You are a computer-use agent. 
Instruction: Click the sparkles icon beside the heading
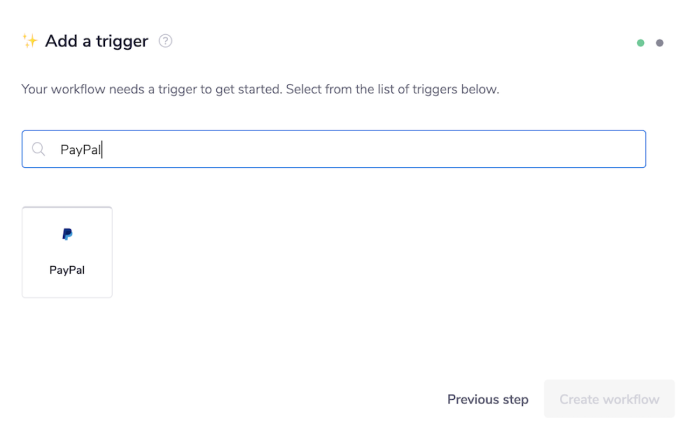30,41
